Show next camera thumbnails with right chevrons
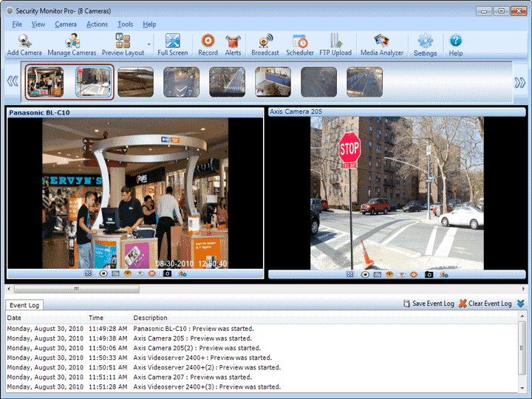This screenshot has height=399, width=532. tap(519, 83)
